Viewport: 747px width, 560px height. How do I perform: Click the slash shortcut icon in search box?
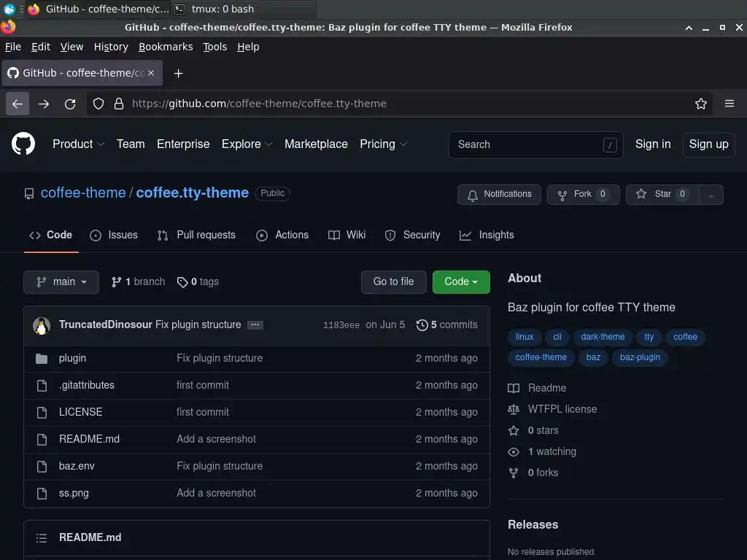(x=610, y=145)
